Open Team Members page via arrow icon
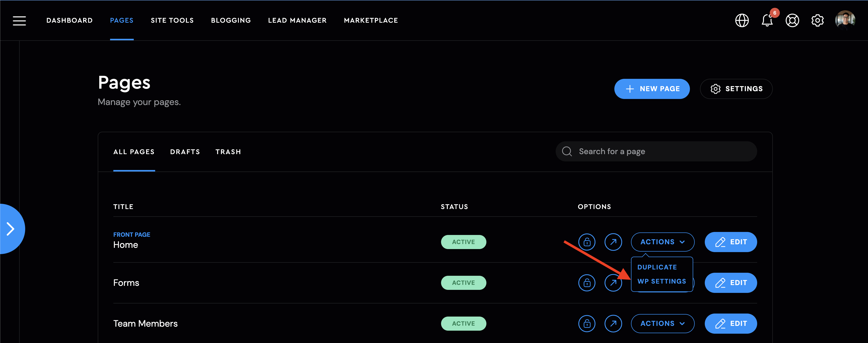 [x=613, y=323]
